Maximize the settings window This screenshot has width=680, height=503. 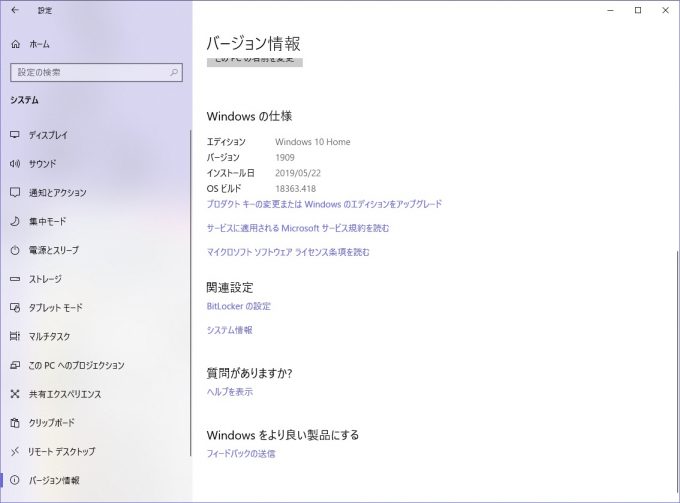point(638,10)
